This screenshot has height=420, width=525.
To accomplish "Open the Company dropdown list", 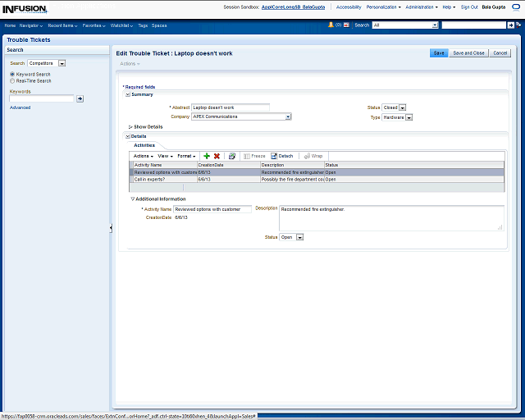I will (288, 117).
